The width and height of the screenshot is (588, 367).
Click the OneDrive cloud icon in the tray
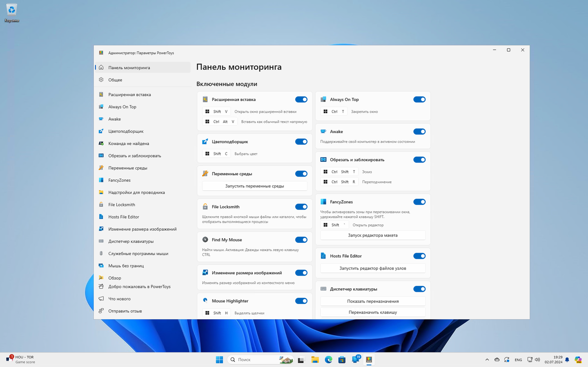pyautogui.click(x=497, y=360)
